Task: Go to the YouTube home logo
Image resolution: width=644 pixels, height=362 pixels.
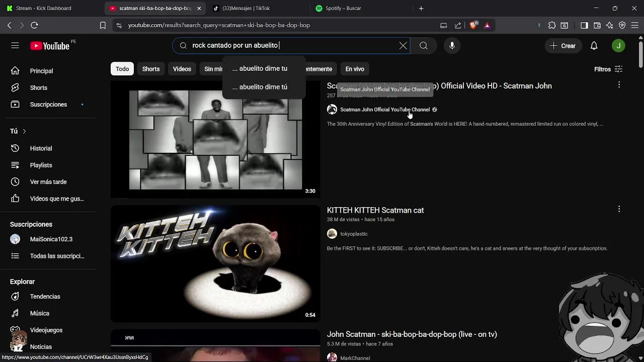Action: pyautogui.click(x=50, y=46)
